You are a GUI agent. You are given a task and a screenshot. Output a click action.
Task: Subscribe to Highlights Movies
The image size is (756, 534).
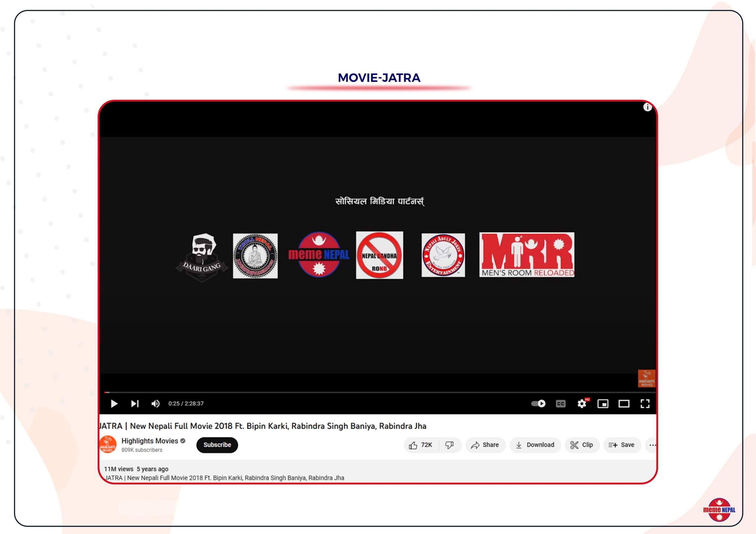[x=217, y=445]
